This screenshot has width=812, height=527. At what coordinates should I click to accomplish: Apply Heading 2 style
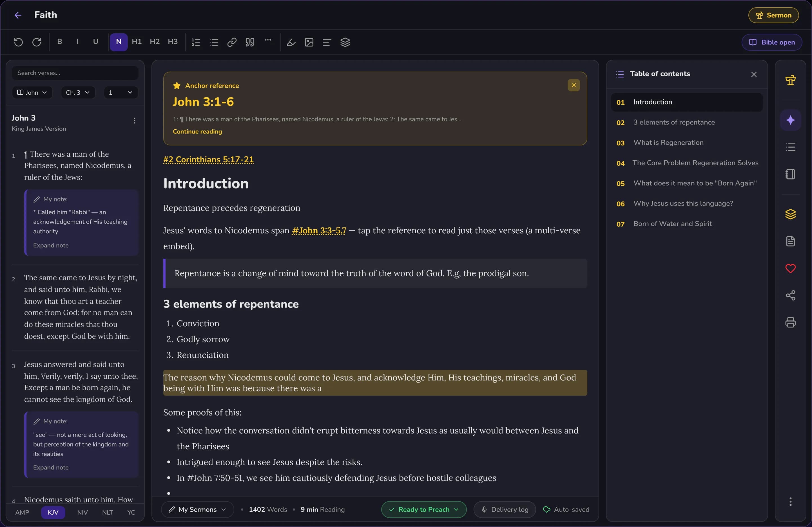tap(155, 42)
